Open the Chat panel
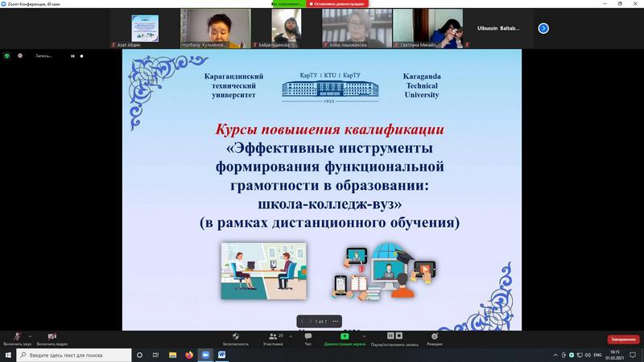 point(308,339)
